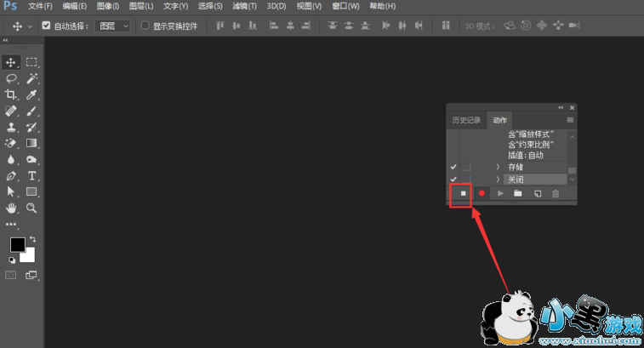Swap foreground and background colors
The width and height of the screenshot is (644, 348).
[32, 239]
